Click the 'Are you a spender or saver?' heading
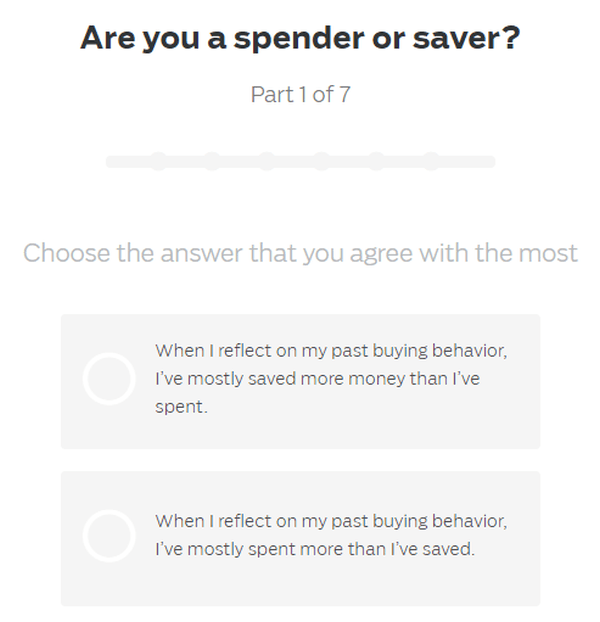The width and height of the screenshot is (600, 622). (300, 38)
